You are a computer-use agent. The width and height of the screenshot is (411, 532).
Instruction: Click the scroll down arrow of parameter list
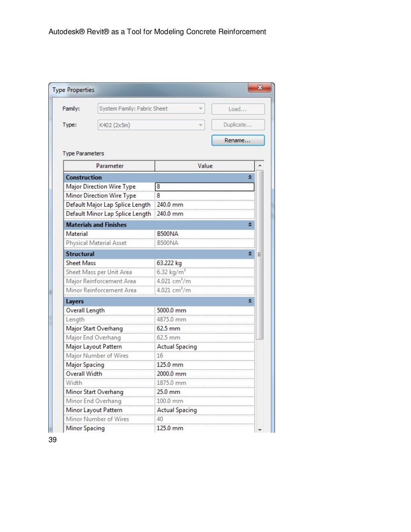pos(260,429)
